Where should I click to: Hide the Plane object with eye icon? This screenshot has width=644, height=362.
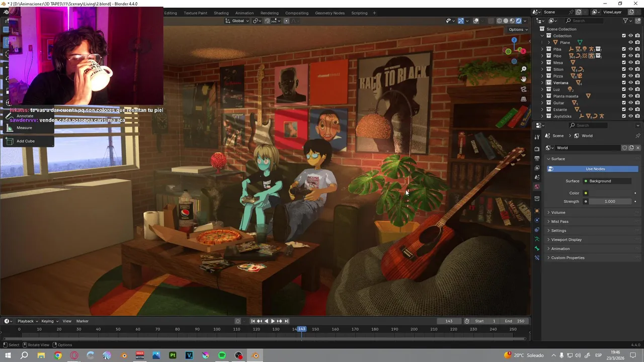click(x=630, y=42)
